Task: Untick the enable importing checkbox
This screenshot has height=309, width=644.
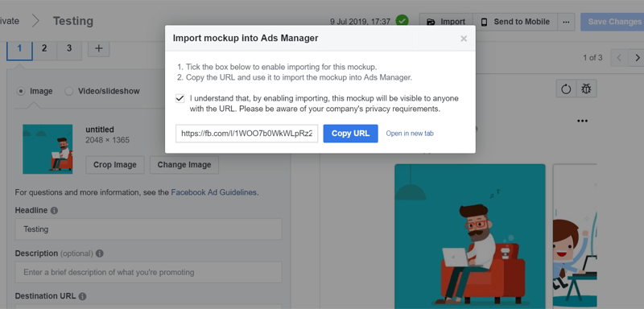Action: point(180,99)
